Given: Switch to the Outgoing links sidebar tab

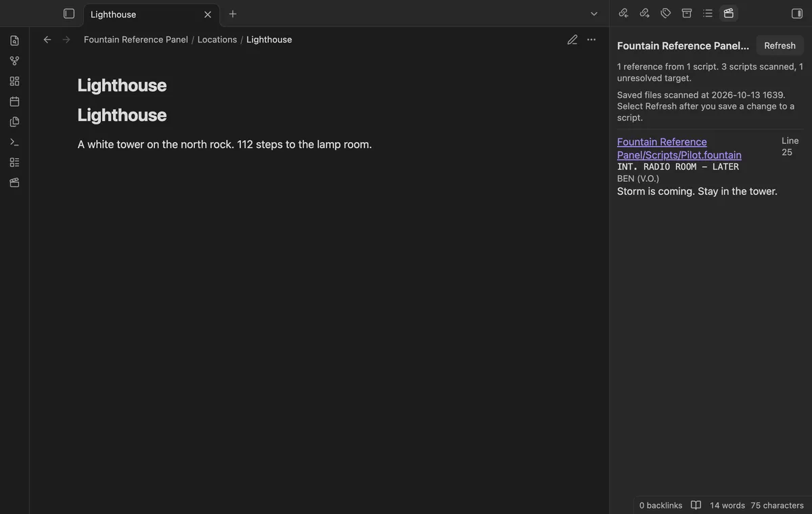Looking at the screenshot, I should point(645,14).
